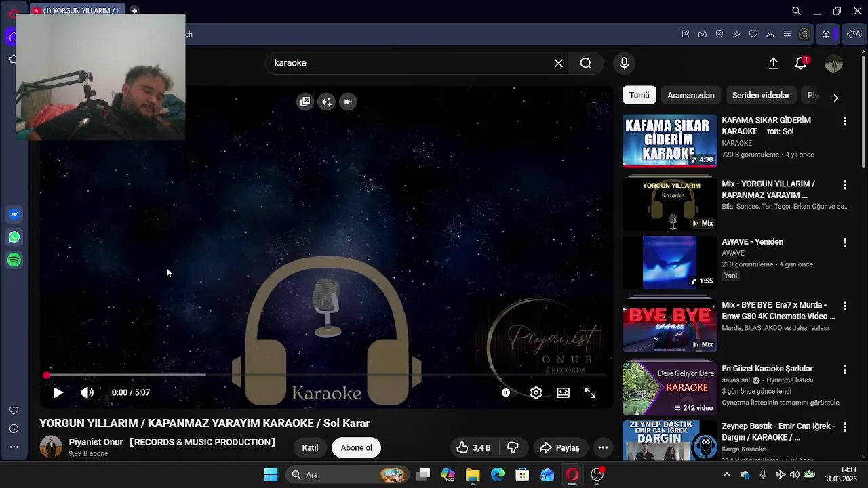The height and width of the screenshot is (488, 868).
Task: Open sidebar three-dot more menu
Action: click(x=14, y=447)
